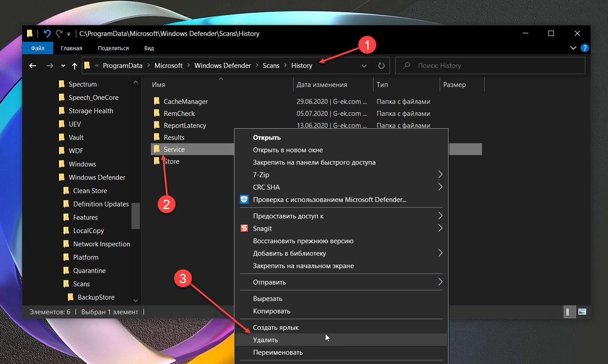This screenshot has width=608, height=364.
Task: Choose Вырезать in the context menu
Action: pos(341,299)
